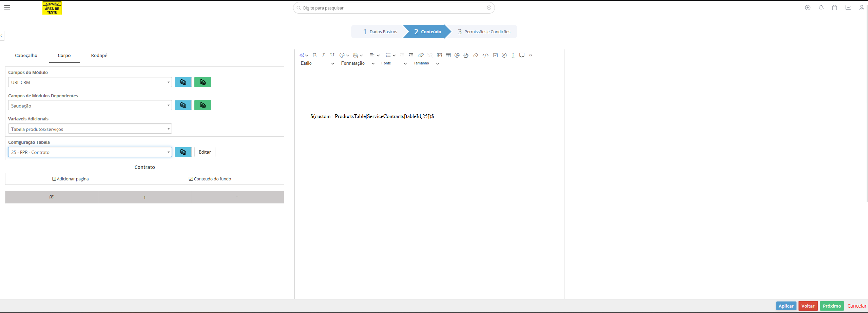Click the red Voltar button
The height and width of the screenshot is (313, 868).
click(x=808, y=306)
